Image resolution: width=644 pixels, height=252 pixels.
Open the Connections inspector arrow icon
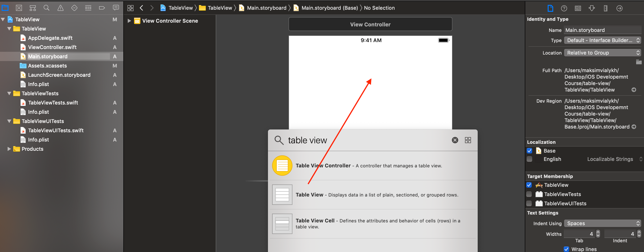click(620, 8)
